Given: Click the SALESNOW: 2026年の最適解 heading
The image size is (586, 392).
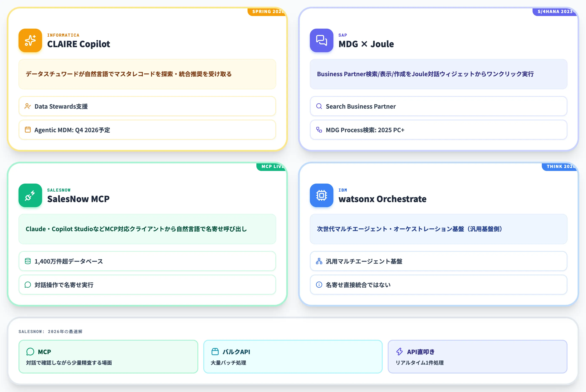Looking at the screenshot, I should [51, 332].
